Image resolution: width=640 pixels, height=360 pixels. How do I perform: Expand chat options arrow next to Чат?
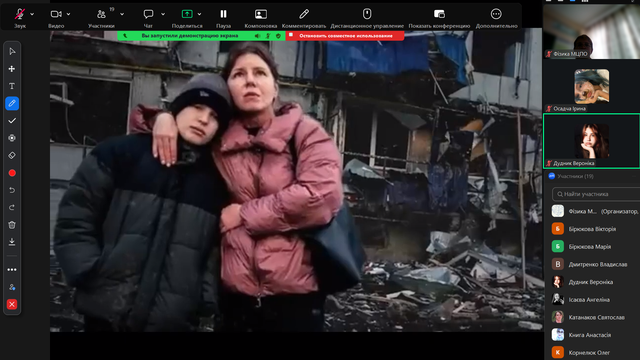click(x=163, y=14)
